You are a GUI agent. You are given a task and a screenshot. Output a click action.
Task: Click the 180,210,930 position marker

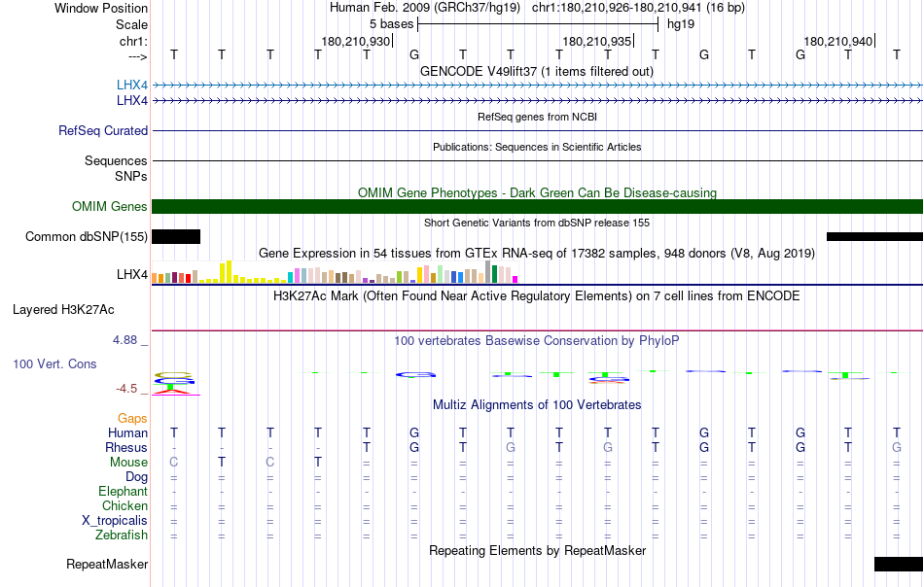355,41
